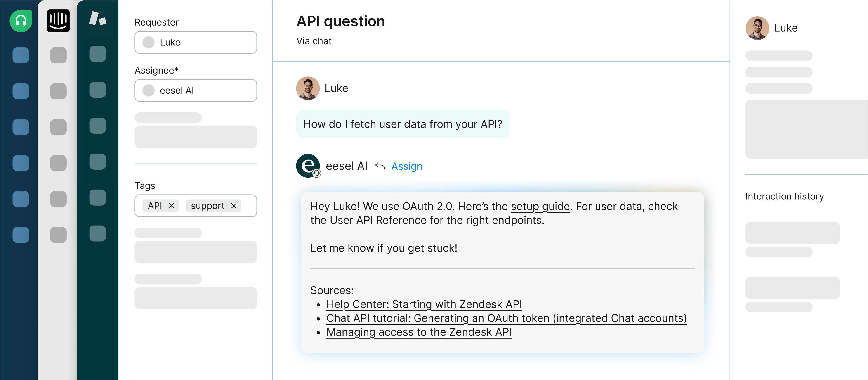
Task: Remove the API tag
Action: tap(172, 206)
